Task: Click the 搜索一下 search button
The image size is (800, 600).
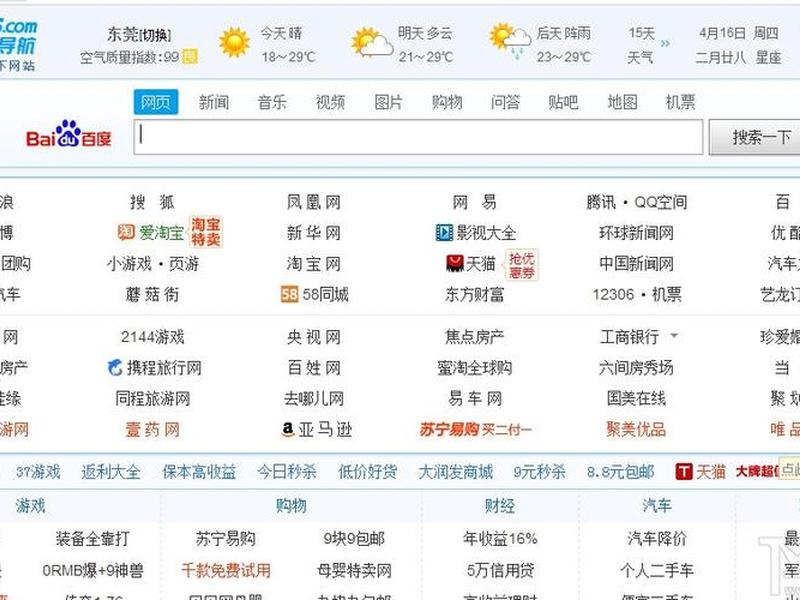Action: tap(755, 137)
